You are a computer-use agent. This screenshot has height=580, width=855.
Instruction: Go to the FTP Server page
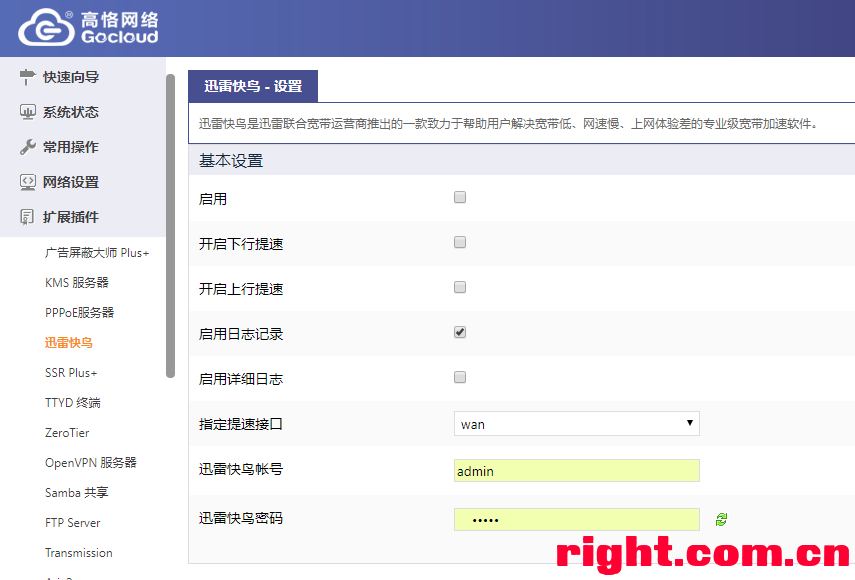tap(73, 522)
